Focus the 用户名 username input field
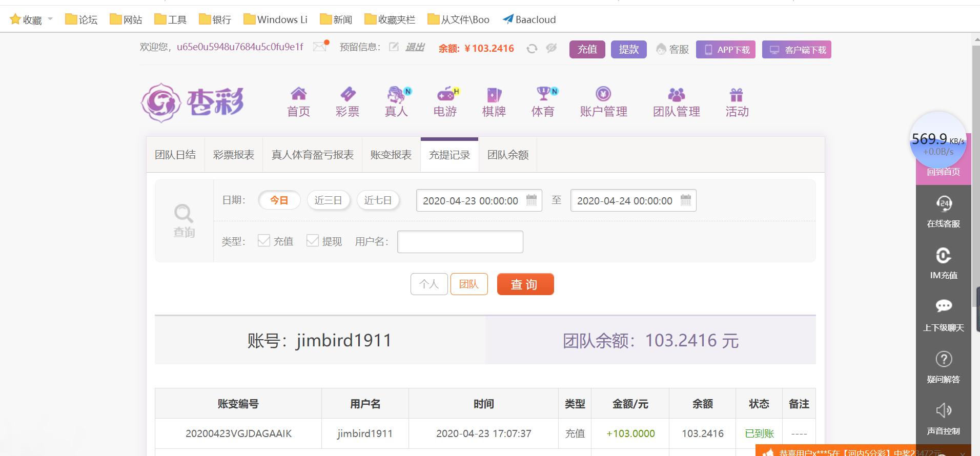Screen dimensions: 980x456 pos(460,242)
